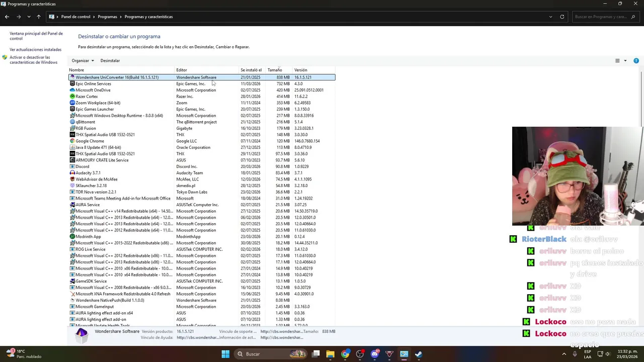Open Ventana principal del Panel de control
This screenshot has width=644, height=362.
pyautogui.click(x=36, y=36)
